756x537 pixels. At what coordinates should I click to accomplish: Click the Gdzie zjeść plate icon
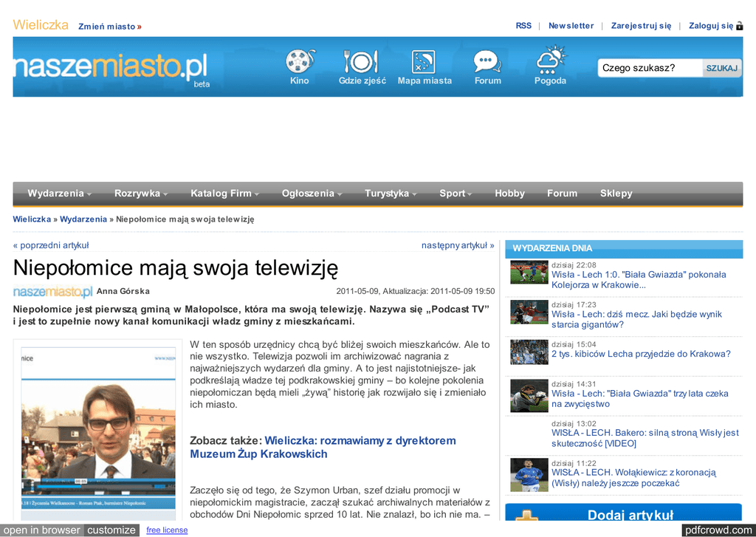tap(361, 61)
